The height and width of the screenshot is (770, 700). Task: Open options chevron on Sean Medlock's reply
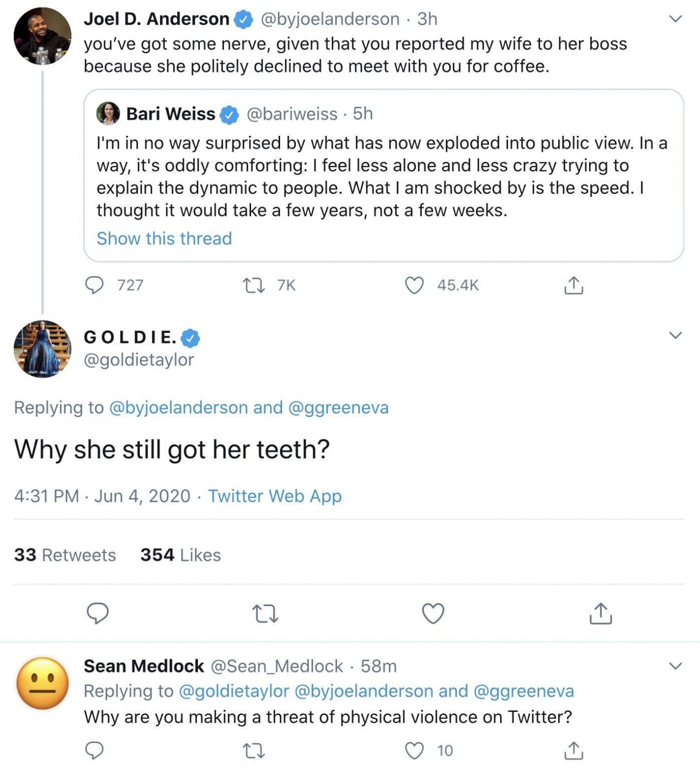675,666
